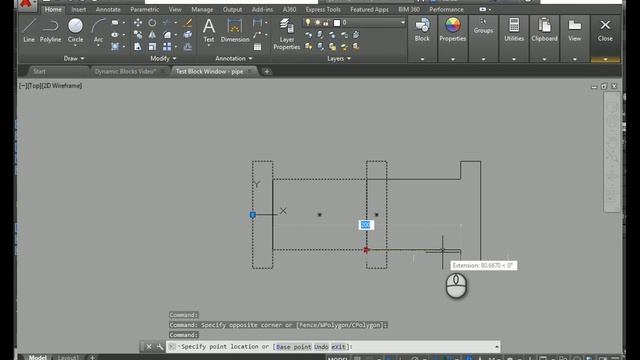
Task: Activate the Trim tool
Action: click(167, 23)
